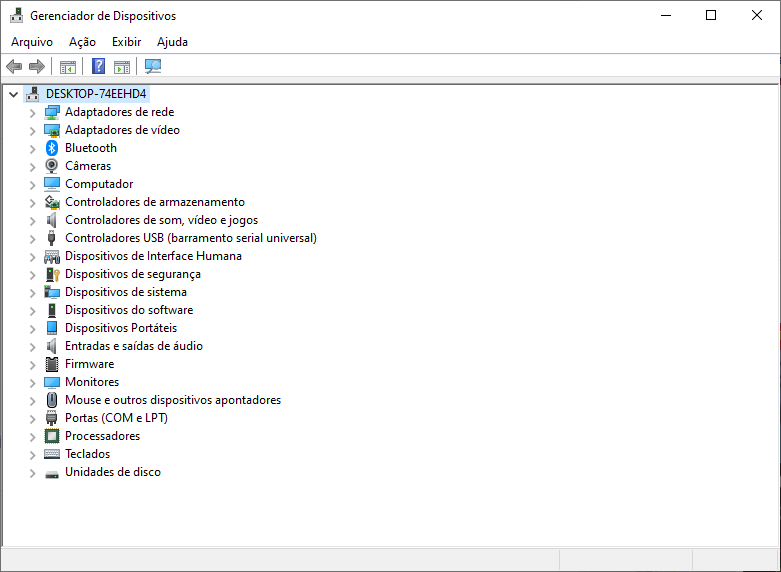Expand the Bluetooth node
The height and width of the screenshot is (572, 781).
click(33, 148)
